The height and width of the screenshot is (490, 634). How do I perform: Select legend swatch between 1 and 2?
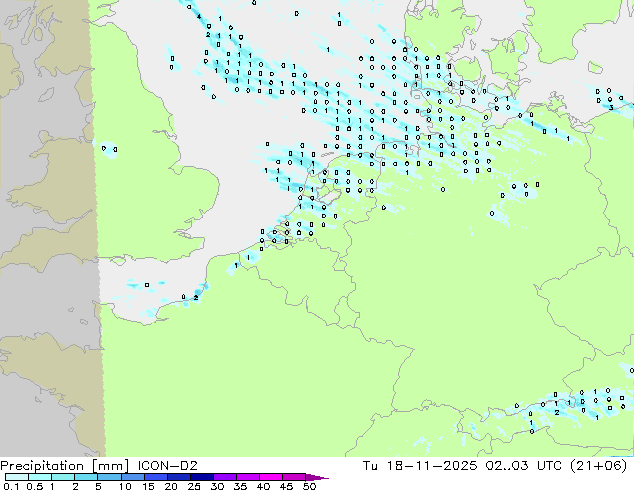(63, 477)
